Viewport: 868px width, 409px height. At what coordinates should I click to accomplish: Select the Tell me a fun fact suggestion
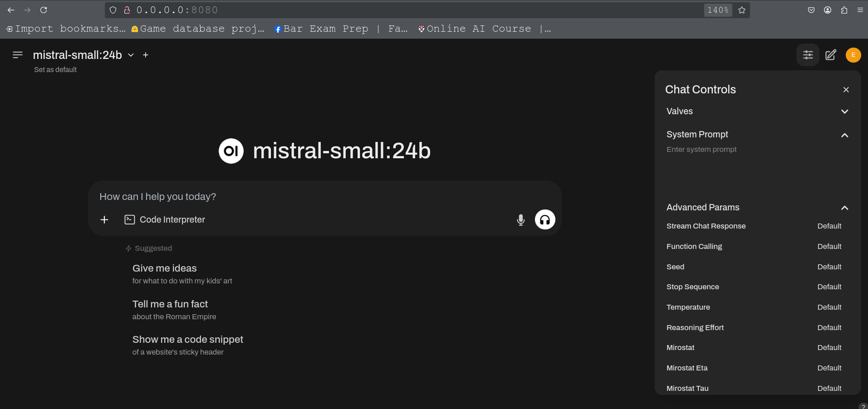[x=174, y=310]
